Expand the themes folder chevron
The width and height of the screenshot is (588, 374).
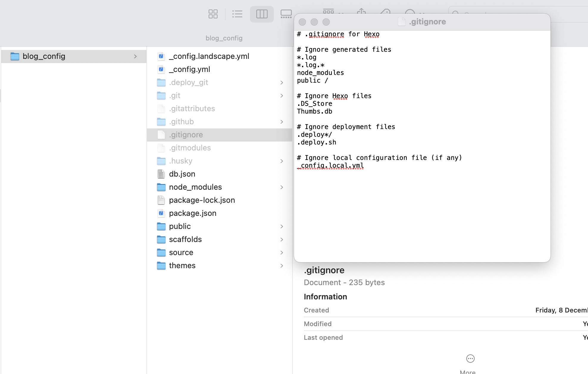point(282,265)
